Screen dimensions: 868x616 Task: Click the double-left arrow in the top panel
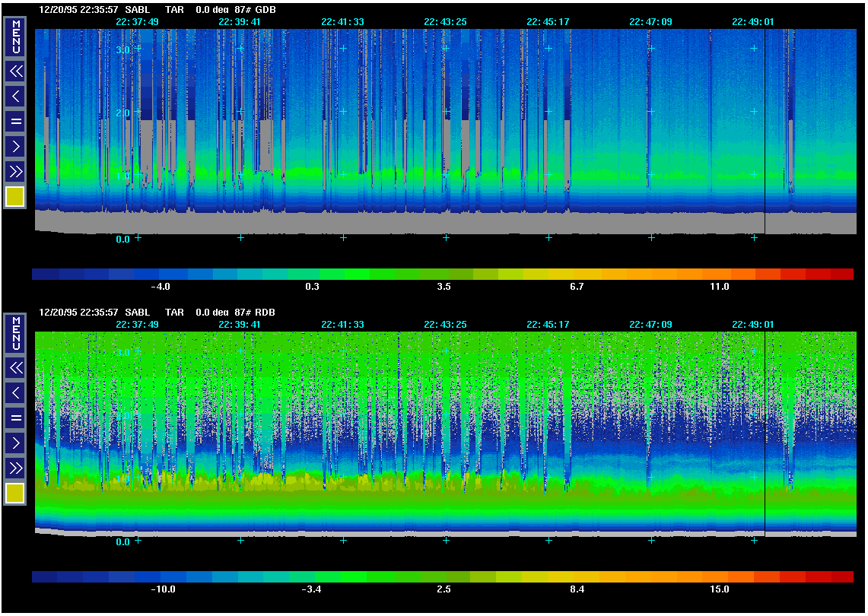(x=15, y=71)
